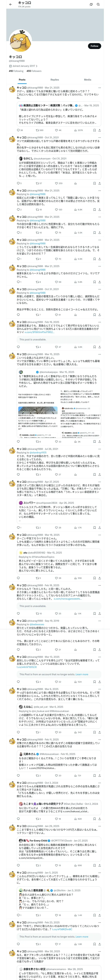Open the 455 Followers list
This screenshot has height=980, width=110.
point(34,71)
